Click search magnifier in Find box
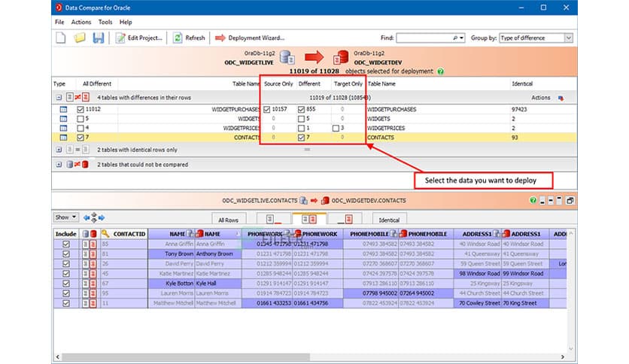The image size is (629, 364). [455, 38]
